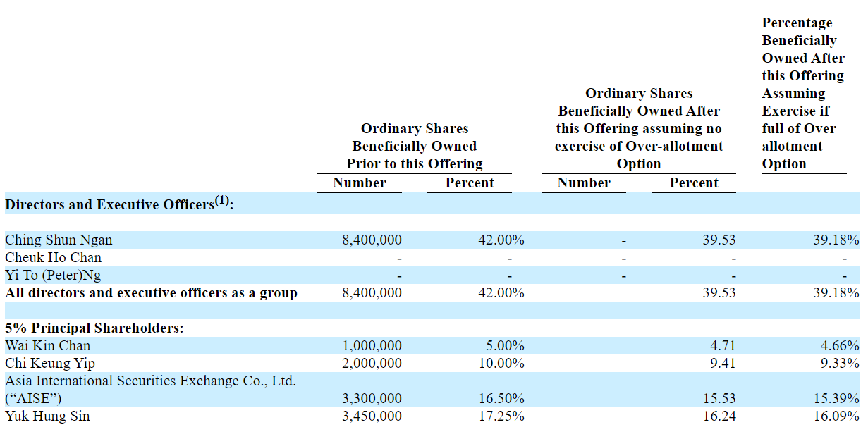The height and width of the screenshot is (432, 868).
Task: Click the 16.50% value for AISE
Action: [x=501, y=398]
